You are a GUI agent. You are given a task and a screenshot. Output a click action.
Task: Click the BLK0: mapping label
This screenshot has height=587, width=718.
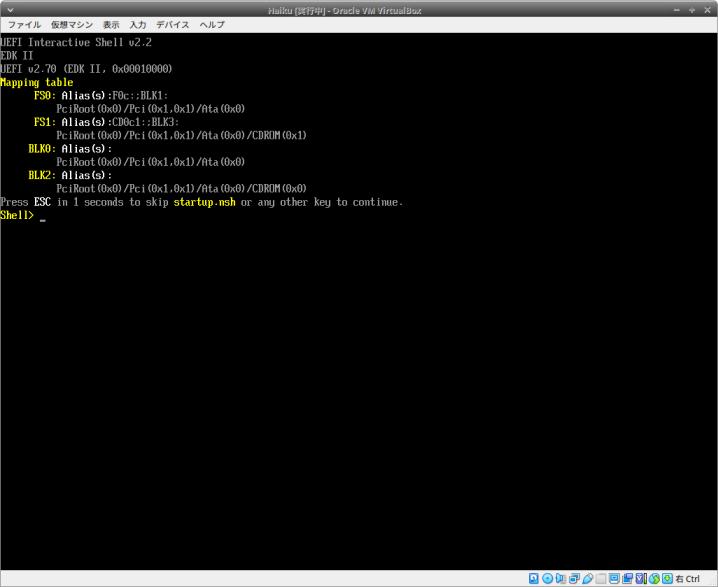click(42, 149)
